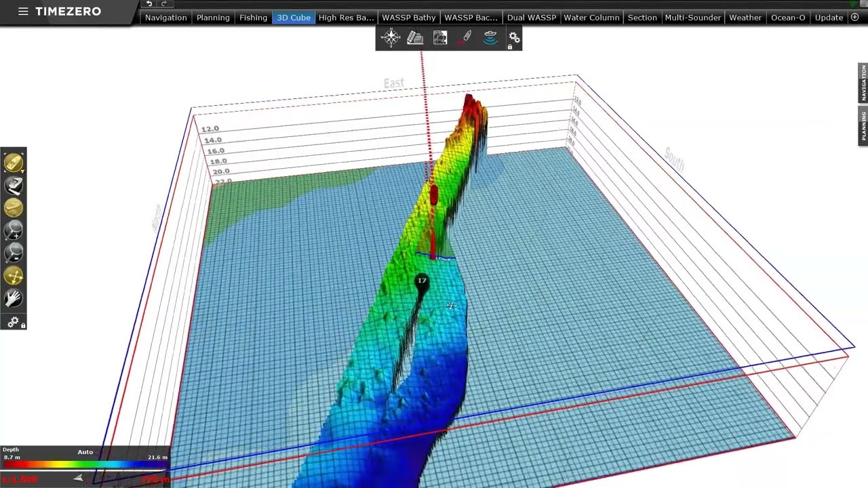The width and height of the screenshot is (868, 488).
Task: Click the TIMEZERO logo text
Action: point(68,12)
